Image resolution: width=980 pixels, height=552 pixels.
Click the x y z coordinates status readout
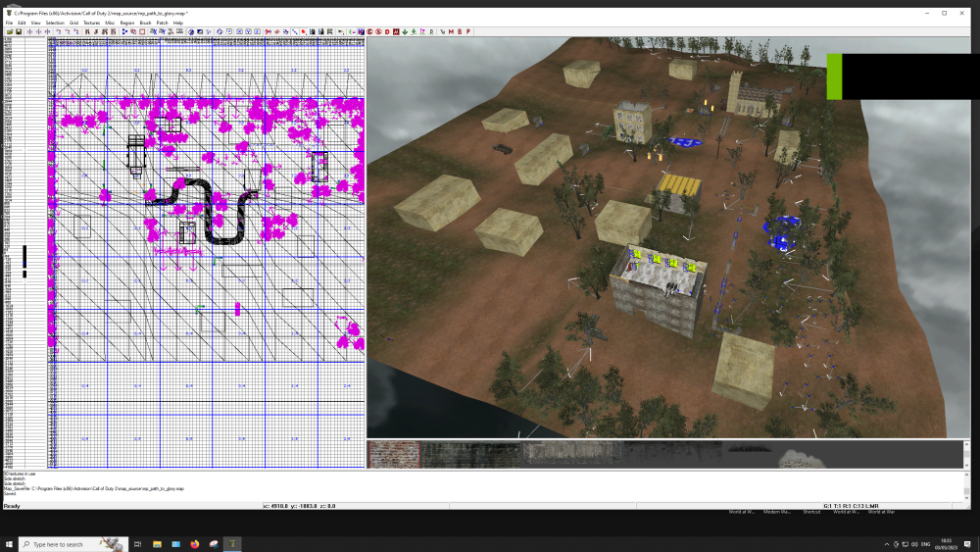(x=299, y=506)
